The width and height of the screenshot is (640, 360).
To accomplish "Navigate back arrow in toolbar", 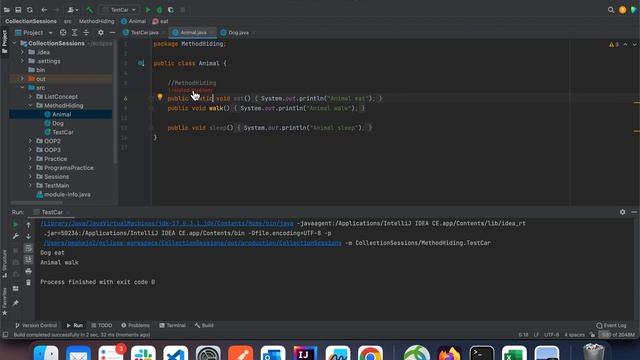I will point(44,10).
